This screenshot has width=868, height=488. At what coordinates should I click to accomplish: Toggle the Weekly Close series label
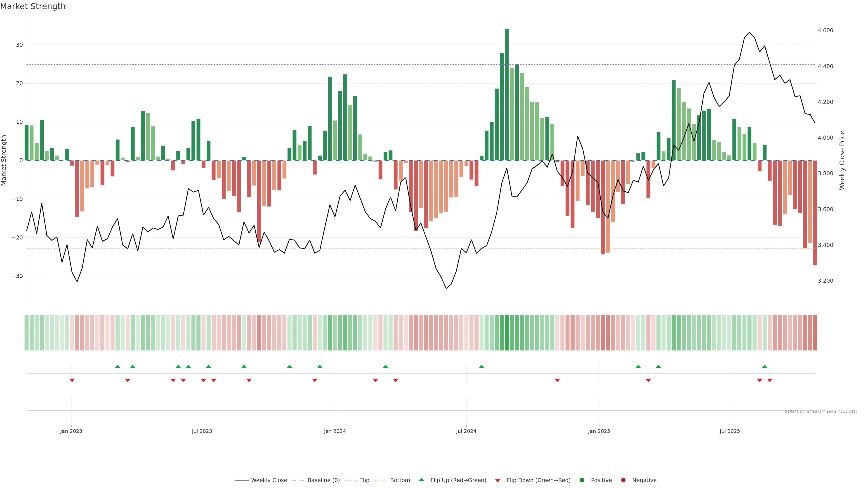269,480
